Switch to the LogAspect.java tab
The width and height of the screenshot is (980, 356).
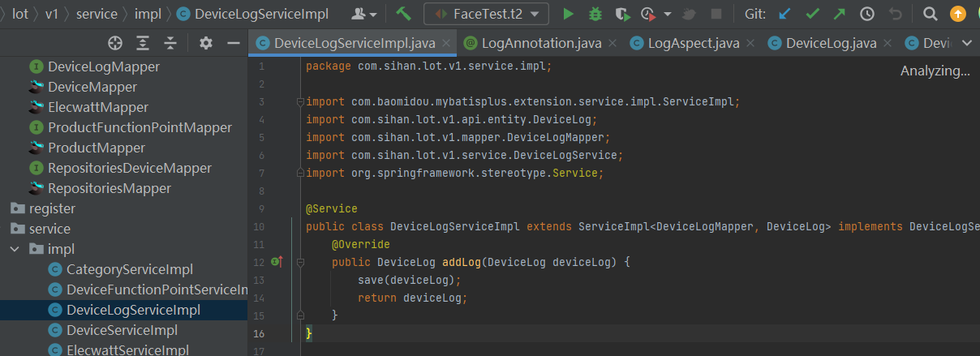click(x=693, y=43)
